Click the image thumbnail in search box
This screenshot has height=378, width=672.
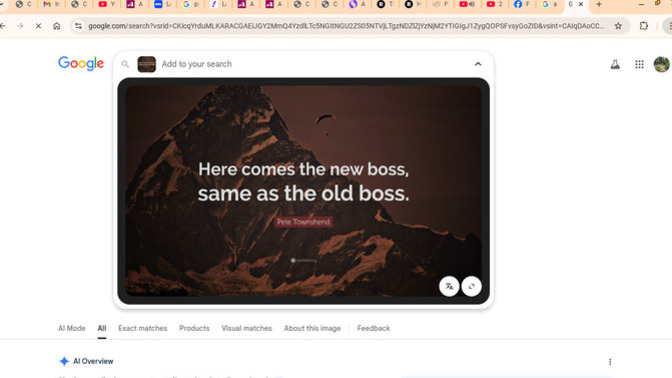[x=147, y=64]
